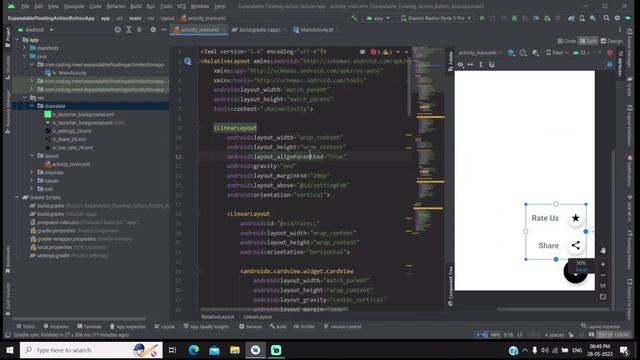Click the Windows search box
Screen dimensions: 640x360
click(91, 350)
